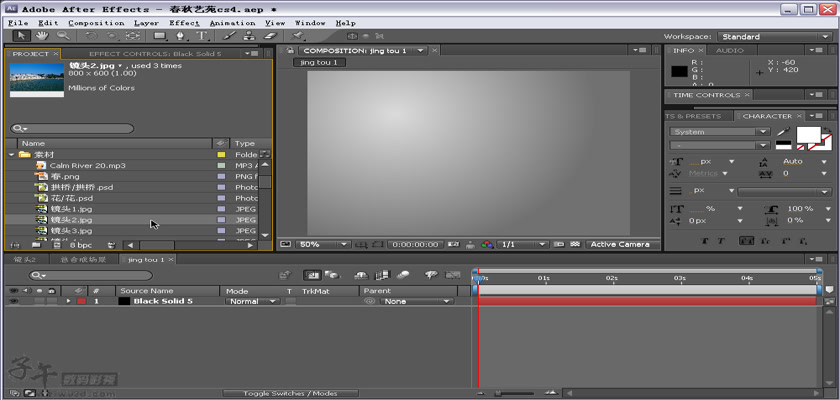Select the Rotation tool
The image size is (840, 400).
(91, 36)
